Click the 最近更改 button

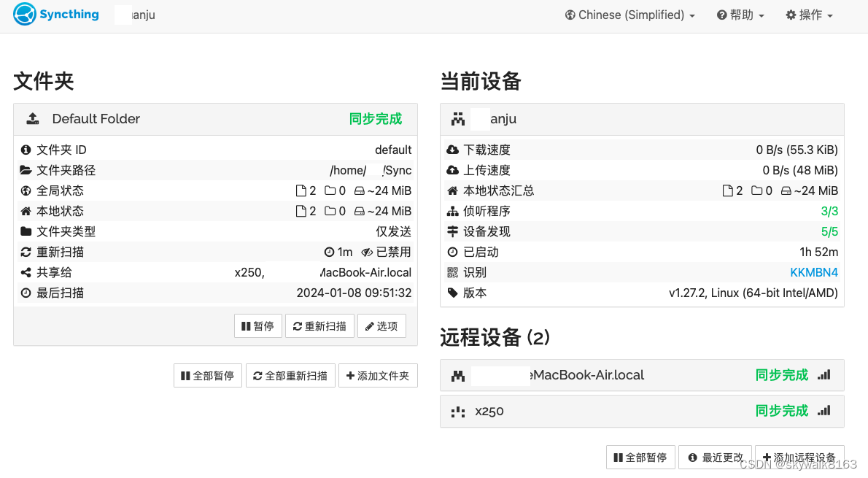coord(716,457)
